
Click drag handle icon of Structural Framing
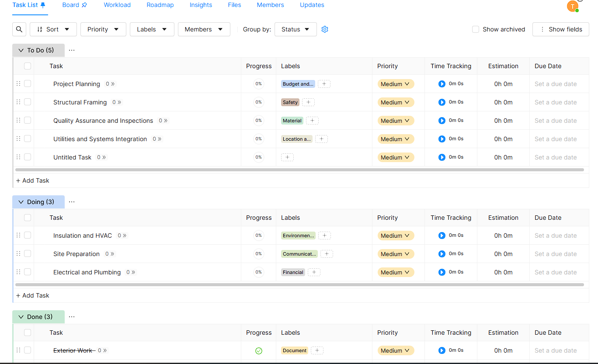coord(18,102)
